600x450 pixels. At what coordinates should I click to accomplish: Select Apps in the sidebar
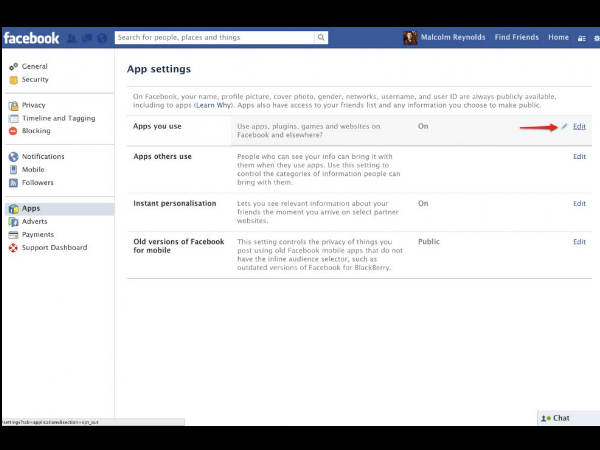tap(60, 209)
